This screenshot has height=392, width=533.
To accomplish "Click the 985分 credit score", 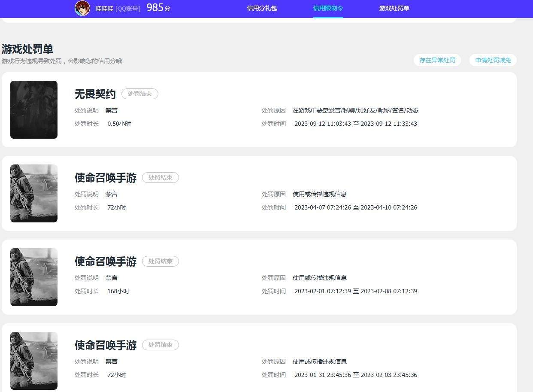I will (158, 7).
